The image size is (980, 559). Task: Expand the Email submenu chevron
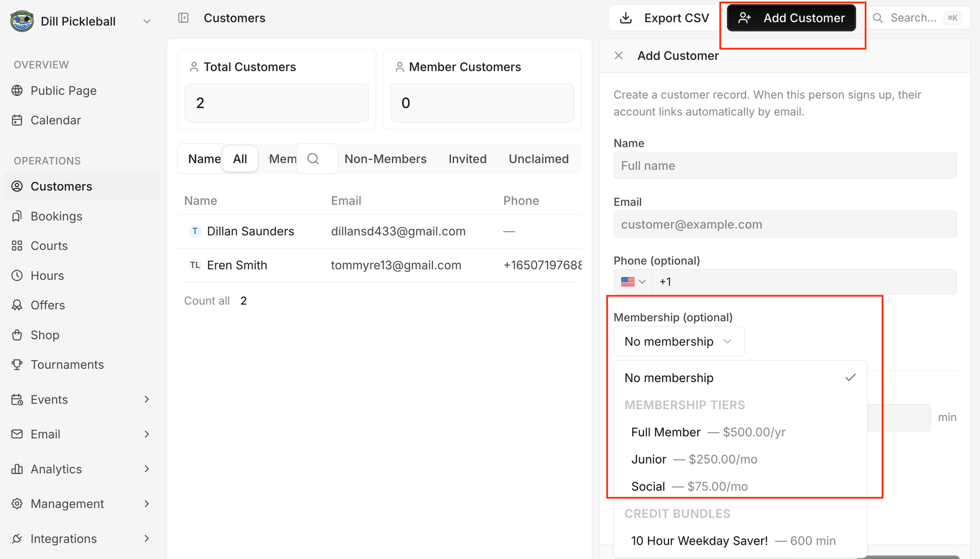tap(146, 434)
